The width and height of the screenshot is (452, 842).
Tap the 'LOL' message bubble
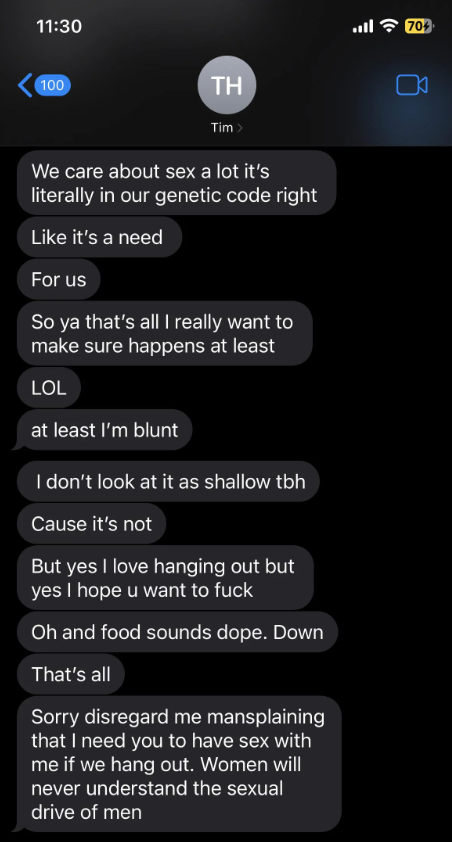tap(49, 388)
